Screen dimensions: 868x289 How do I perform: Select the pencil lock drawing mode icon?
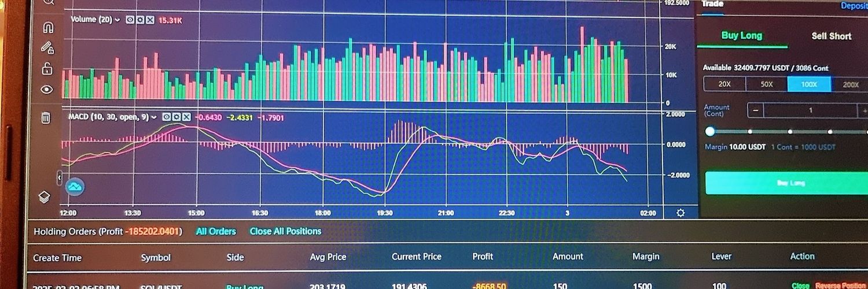[47, 48]
